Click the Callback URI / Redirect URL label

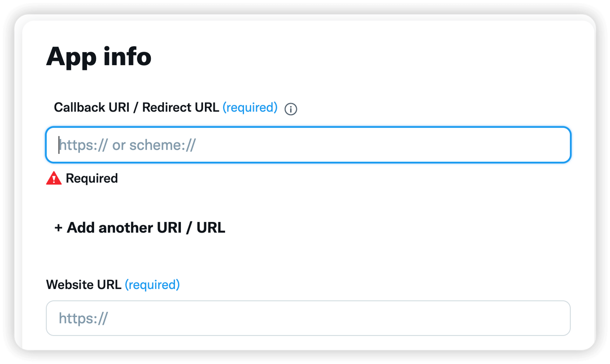pos(137,107)
